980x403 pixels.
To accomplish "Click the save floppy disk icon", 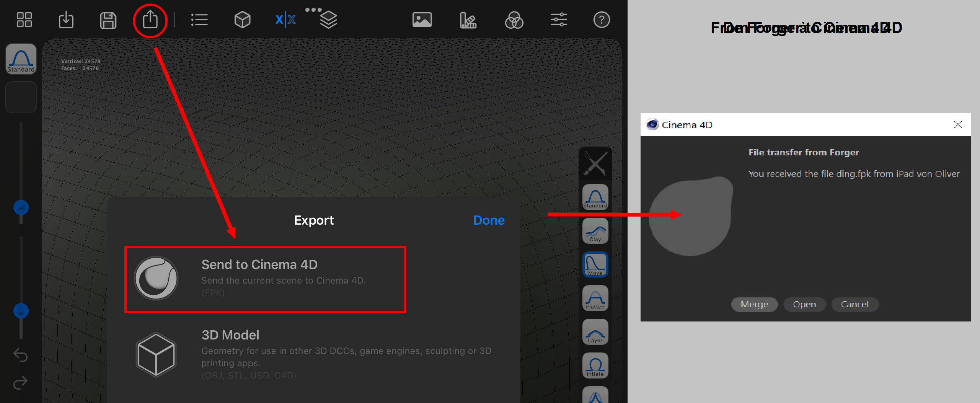I will click(108, 20).
